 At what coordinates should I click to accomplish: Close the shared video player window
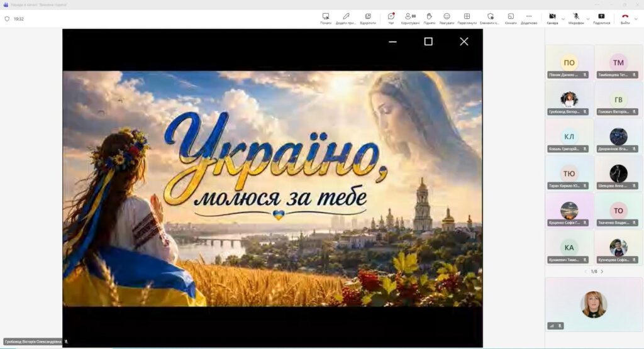(464, 42)
